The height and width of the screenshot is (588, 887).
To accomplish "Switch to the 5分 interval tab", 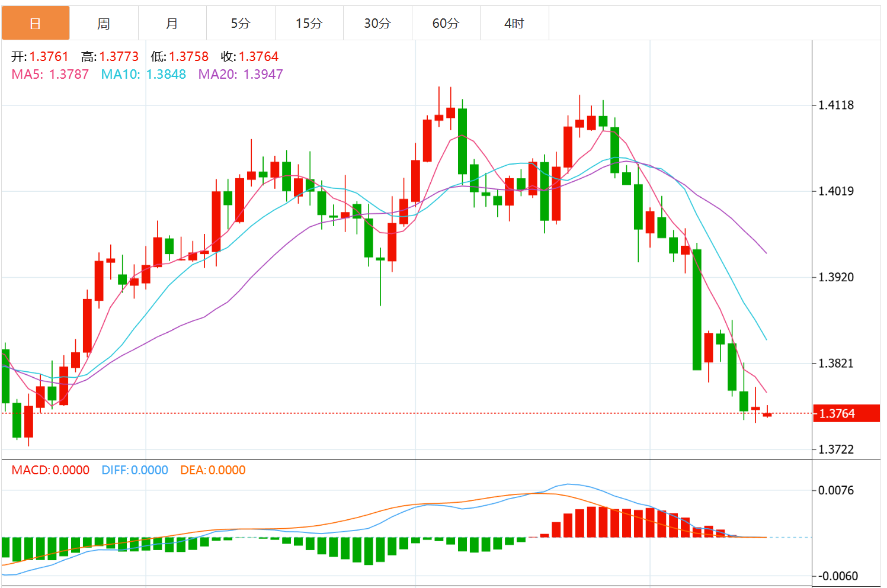I will coord(241,23).
